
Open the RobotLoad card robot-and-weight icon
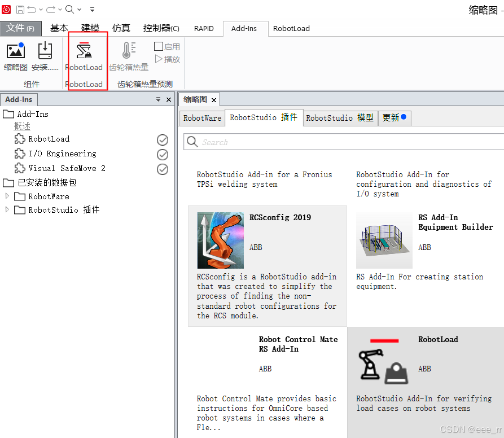(x=383, y=361)
